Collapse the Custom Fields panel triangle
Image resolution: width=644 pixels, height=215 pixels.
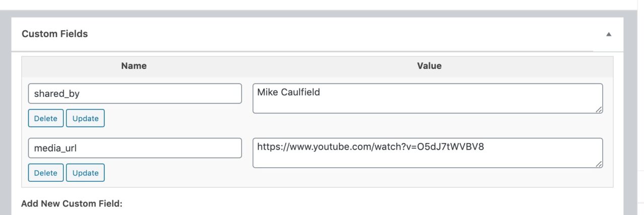(608, 34)
